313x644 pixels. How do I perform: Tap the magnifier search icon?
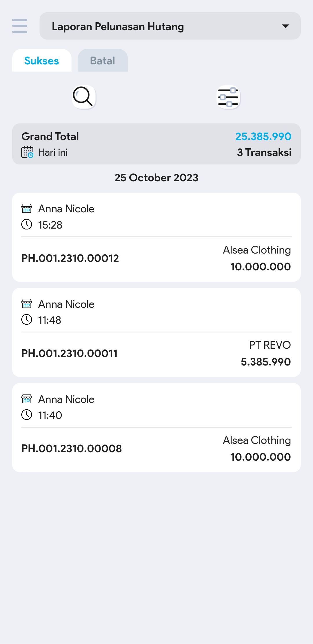[x=84, y=97]
